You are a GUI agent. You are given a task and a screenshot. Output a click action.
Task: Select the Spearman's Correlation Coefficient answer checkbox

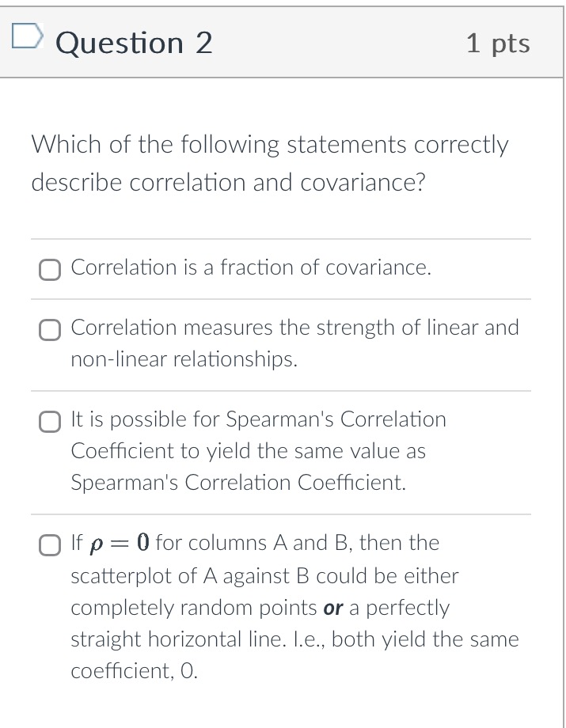49,420
